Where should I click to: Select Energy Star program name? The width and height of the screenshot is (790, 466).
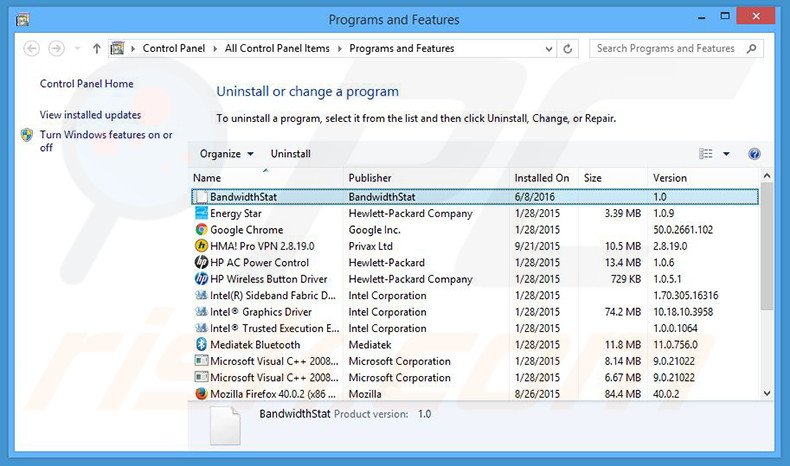(x=236, y=214)
